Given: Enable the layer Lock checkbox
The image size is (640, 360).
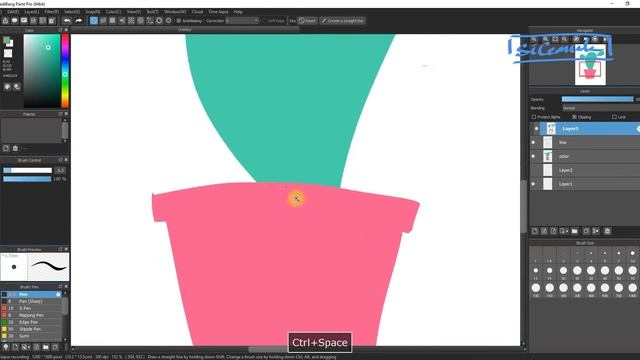Looking at the screenshot, I should pyautogui.click(x=614, y=117).
